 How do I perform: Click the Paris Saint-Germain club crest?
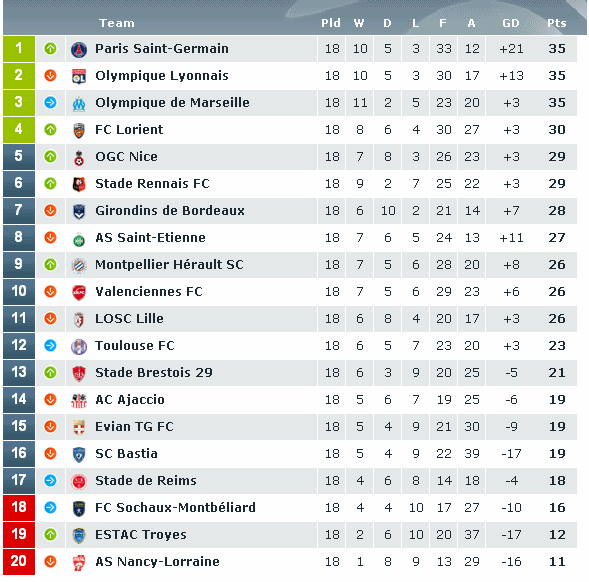(79, 49)
